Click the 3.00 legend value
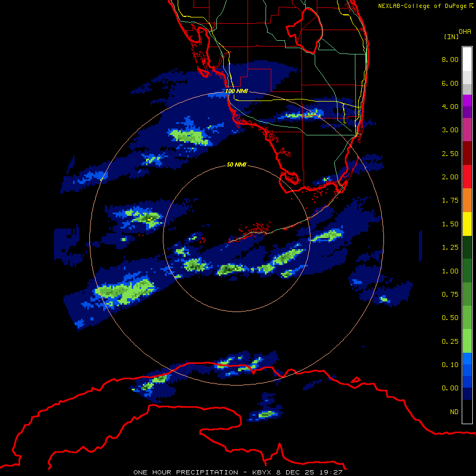Image resolution: width=476 pixels, height=476 pixels. click(x=450, y=130)
